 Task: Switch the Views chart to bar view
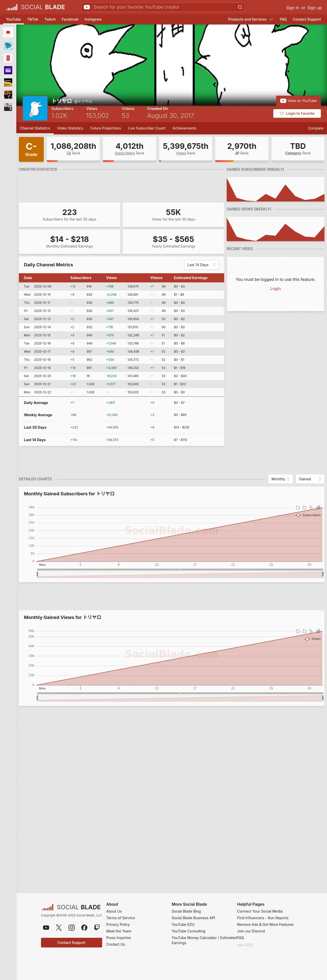tap(318, 631)
